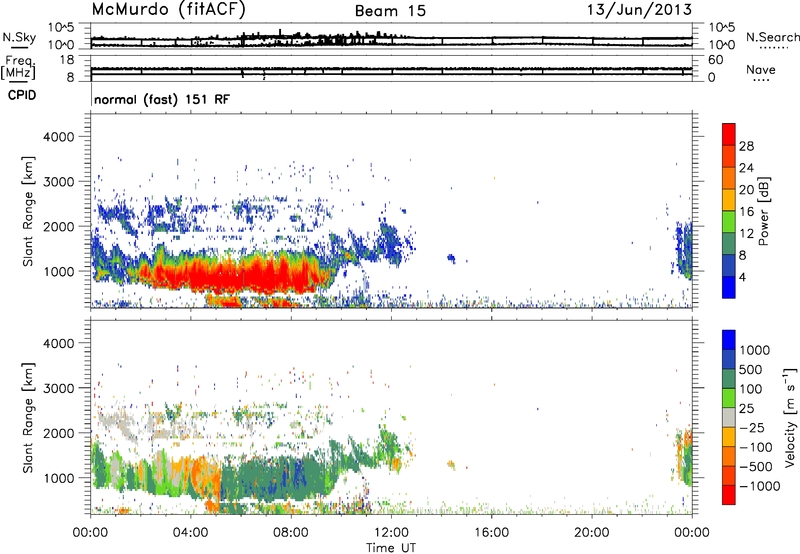Click the gray -25 to 25 velocity swatch
Viewport: 800px width, 554px height.
click(x=729, y=417)
